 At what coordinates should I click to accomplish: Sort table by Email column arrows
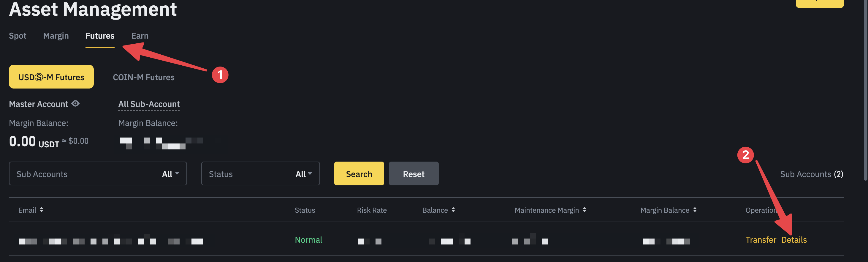point(42,210)
